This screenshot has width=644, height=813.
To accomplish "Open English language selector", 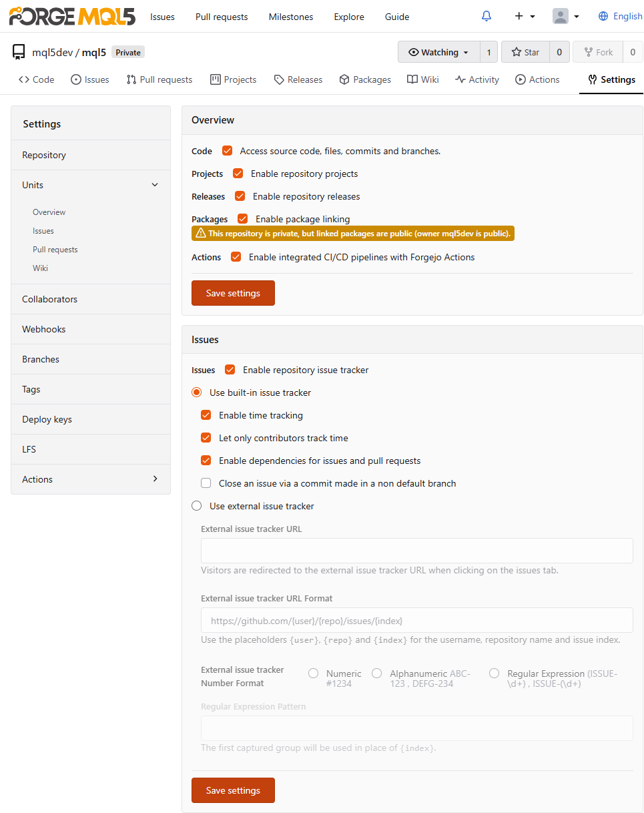I will click(x=621, y=16).
